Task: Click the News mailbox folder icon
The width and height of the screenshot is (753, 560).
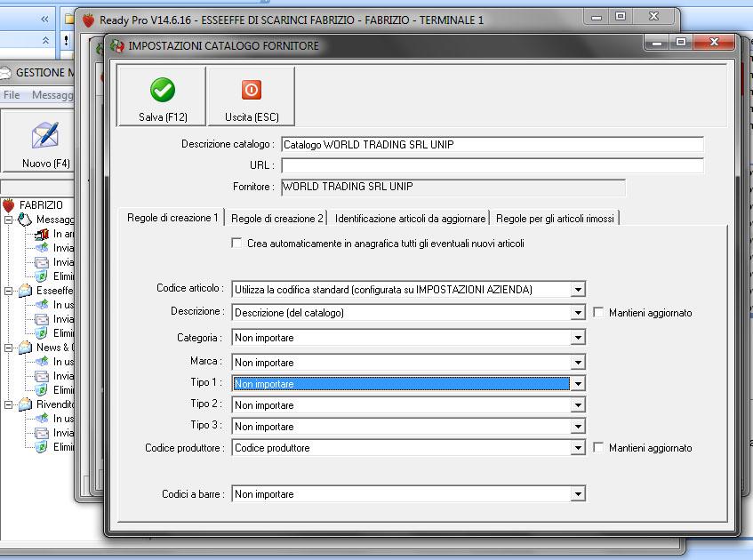Action: 25,348
